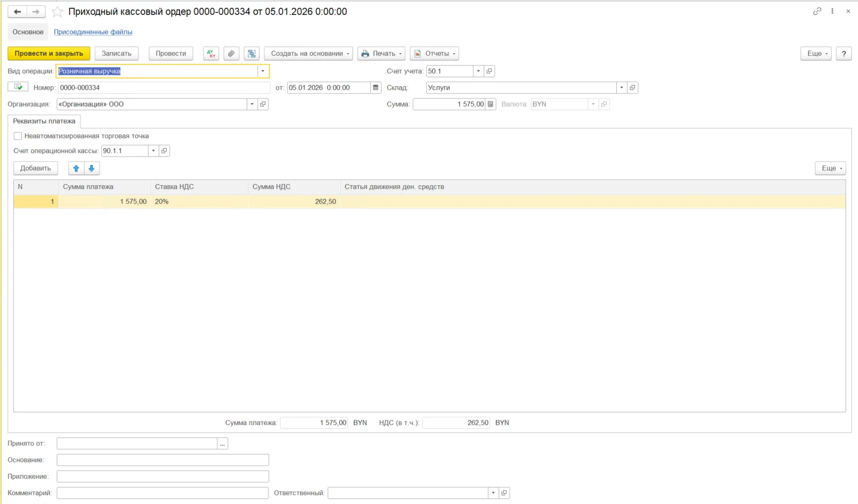Switch to Основное tab

(x=28, y=32)
